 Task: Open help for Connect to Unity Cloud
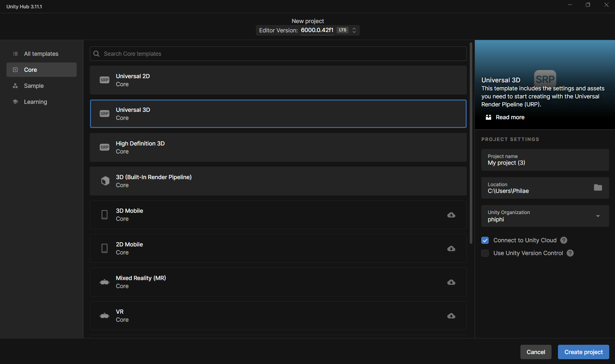[564, 240]
